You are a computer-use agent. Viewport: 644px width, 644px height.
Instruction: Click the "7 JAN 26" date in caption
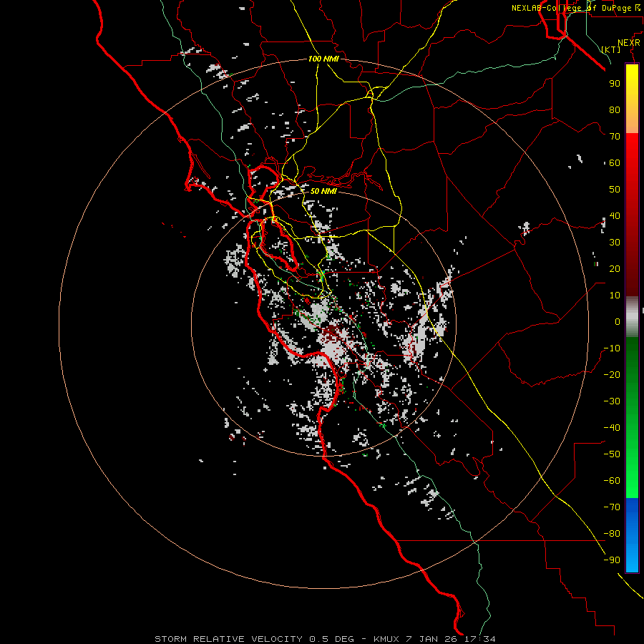431,639
